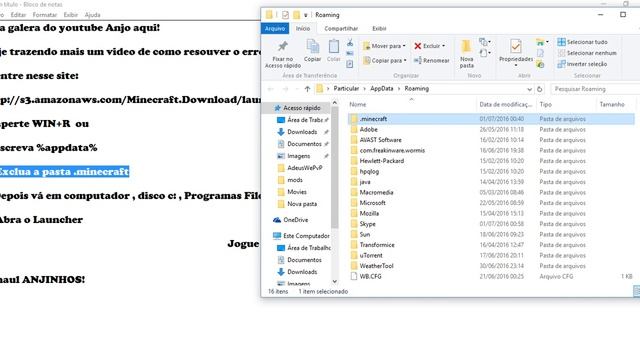The width and height of the screenshot is (640, 360).
Task: Click the scissors cut icon
Action: [x=350, y=42]
